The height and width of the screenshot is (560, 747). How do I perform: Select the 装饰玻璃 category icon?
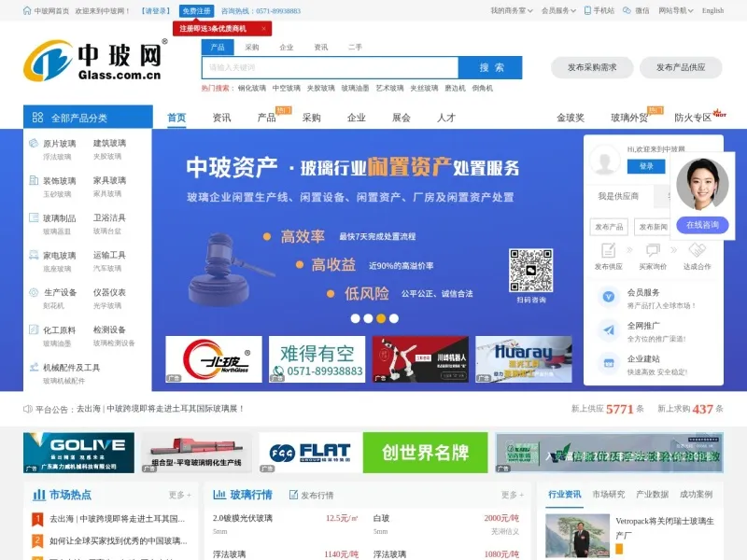(x=34, y=180)
